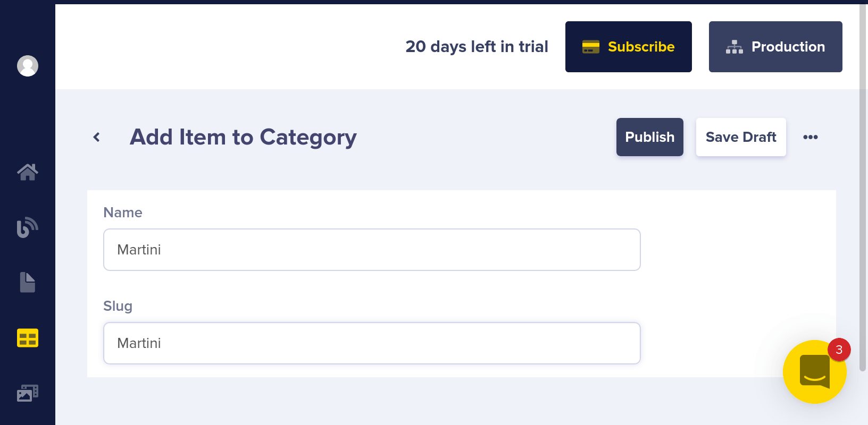Image resolution: width=868 pixels, height=425 pixels.
Task: Open the Pages document icon in sidebar
Action: click(x=28, y=283)
